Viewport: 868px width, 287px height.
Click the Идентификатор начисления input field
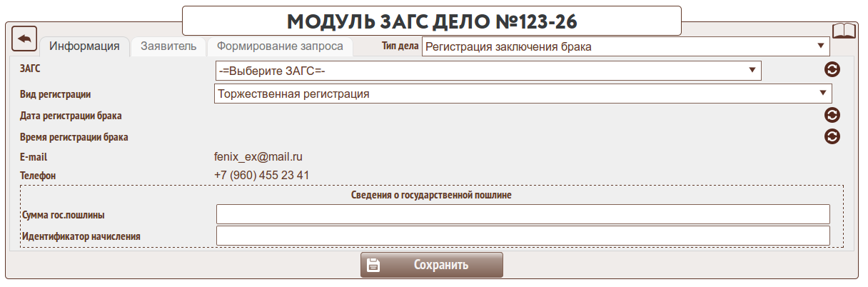(x=523, y=236)
